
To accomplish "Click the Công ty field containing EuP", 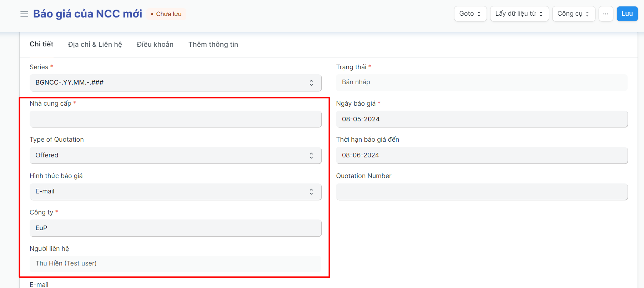I will (x=175, y=228).
